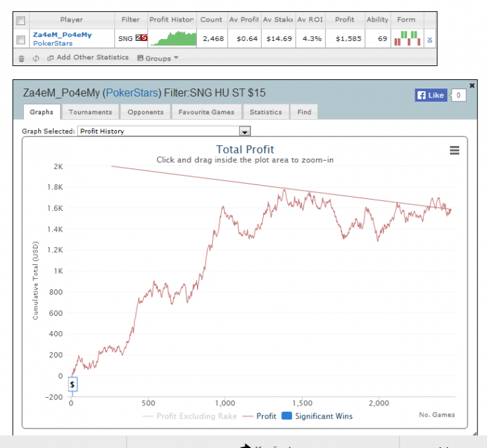Sort by the Ability column header
This screenshot has height=448, width=487.
pos(377,19)
